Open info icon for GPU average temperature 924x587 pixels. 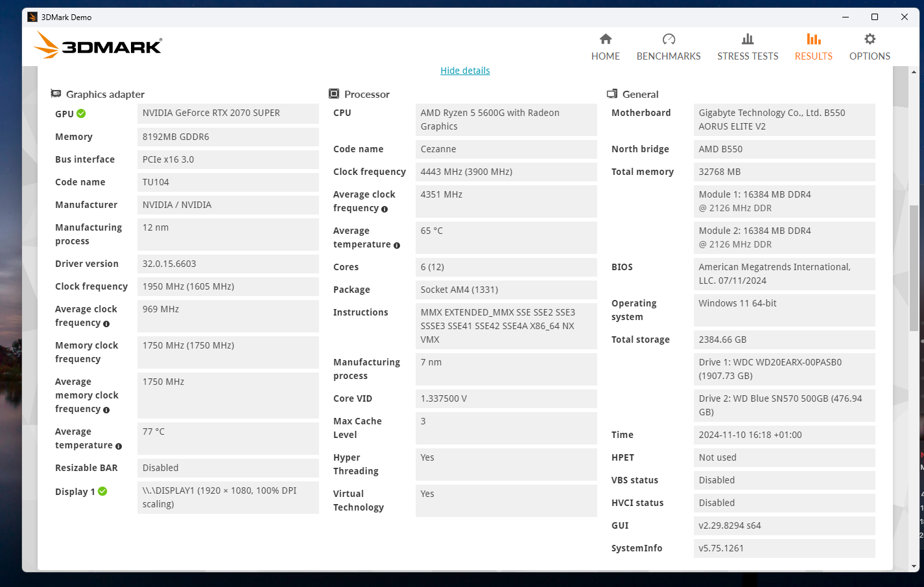click(x=119, y=446)
